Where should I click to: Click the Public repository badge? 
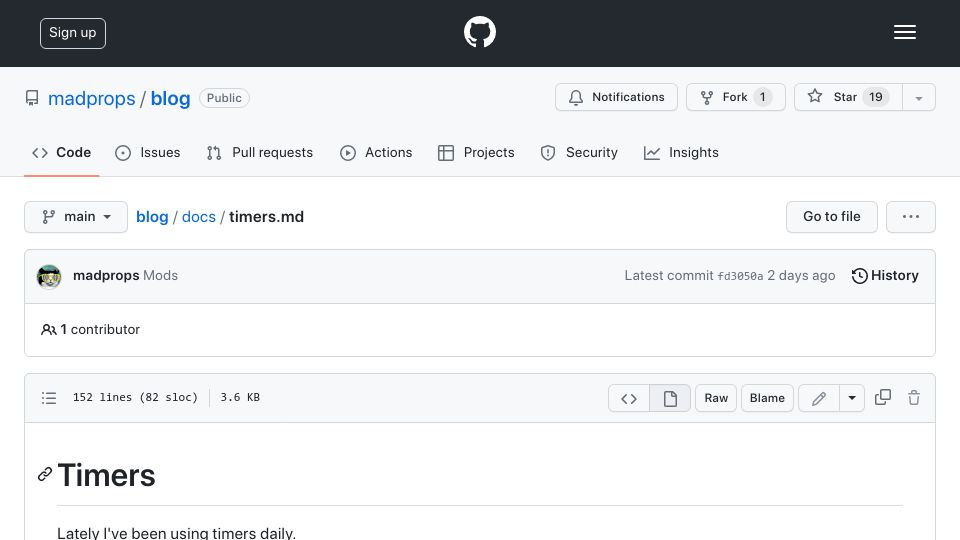pos(224,98)
